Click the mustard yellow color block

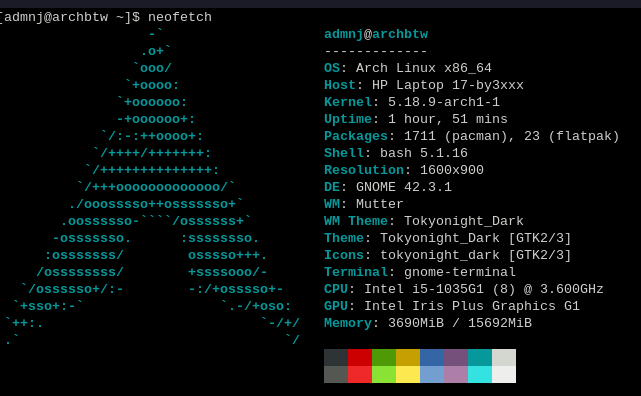[x=408, y=358]
